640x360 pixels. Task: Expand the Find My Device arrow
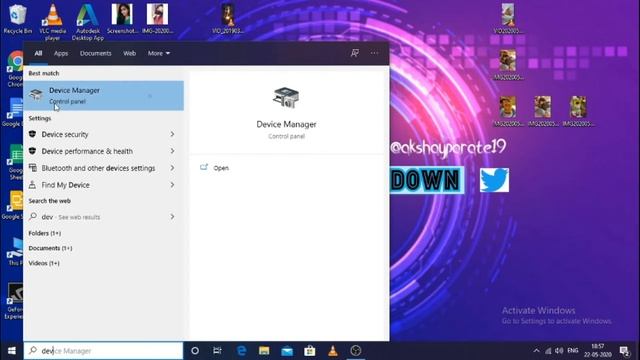pyautogui.click(x=172, y=185)
